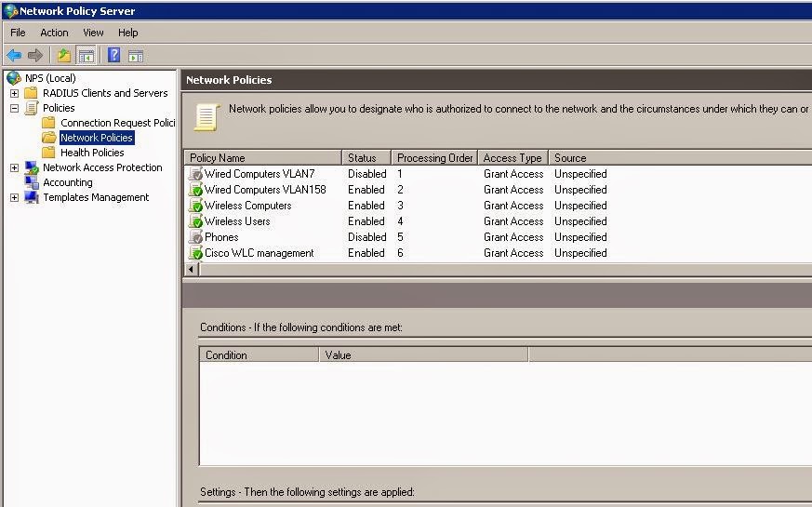
Task: Click the Condition column header
Action: pos(259,355)
